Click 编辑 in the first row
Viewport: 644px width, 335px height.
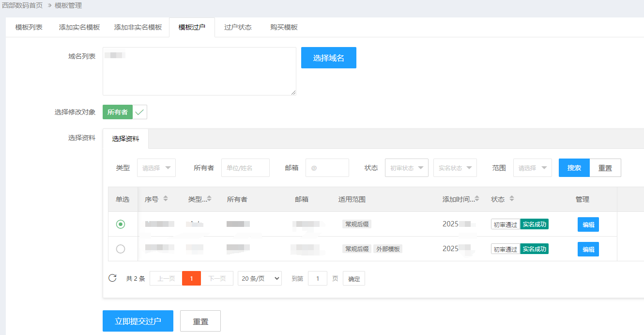(588, 224)
